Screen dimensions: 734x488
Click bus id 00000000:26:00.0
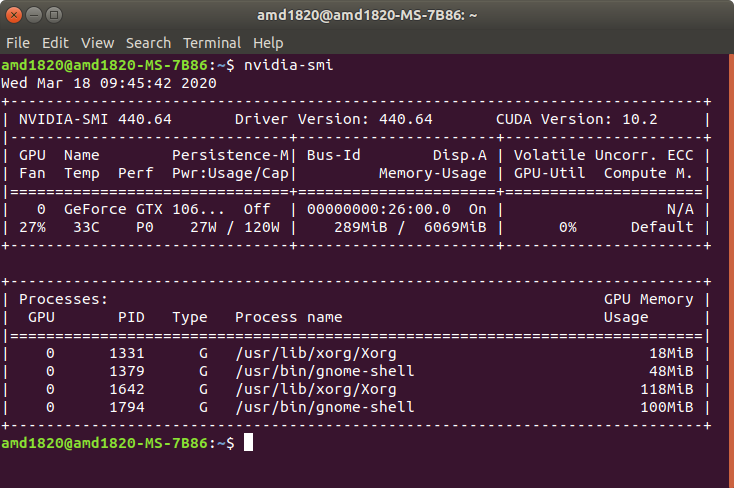pyautogui.click(x=379, y=209)
